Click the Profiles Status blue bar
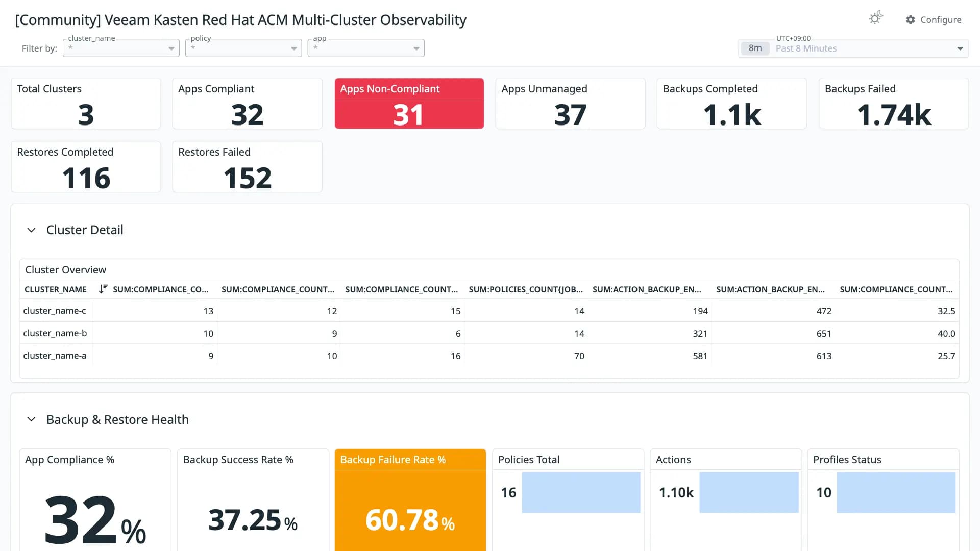 896,492
